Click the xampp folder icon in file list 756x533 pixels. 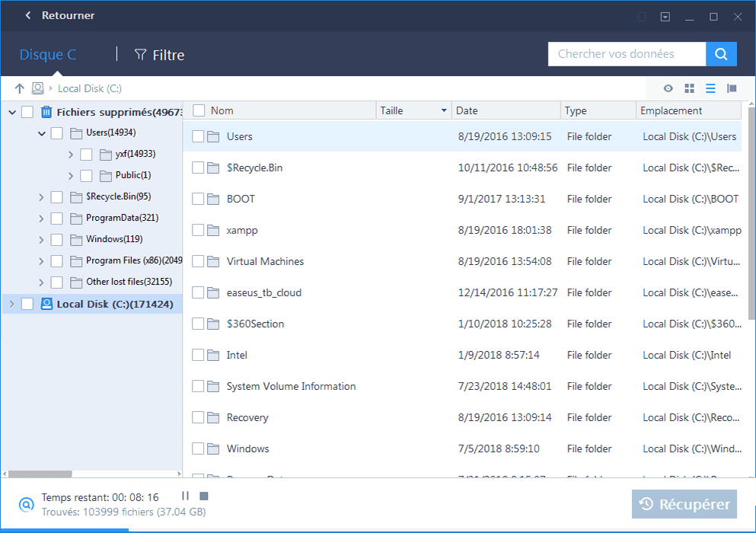click(213, 230)
